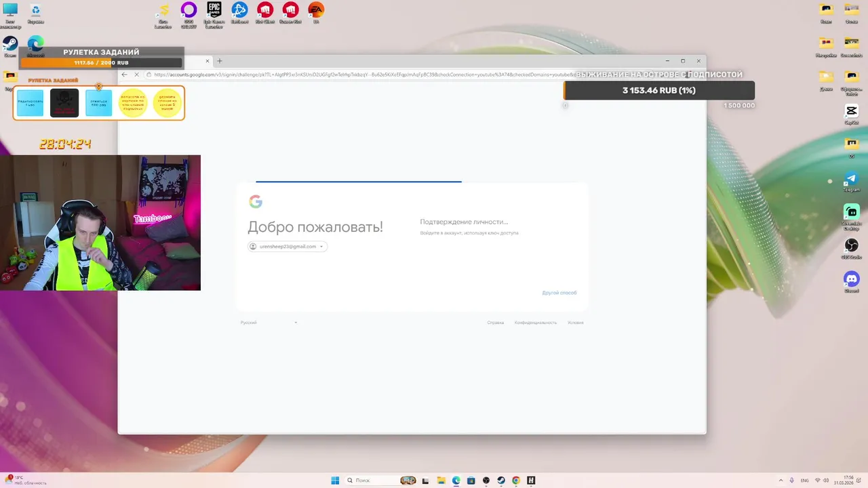Open the volume control in system tray

pyautogui.click(x=827, y=481)
